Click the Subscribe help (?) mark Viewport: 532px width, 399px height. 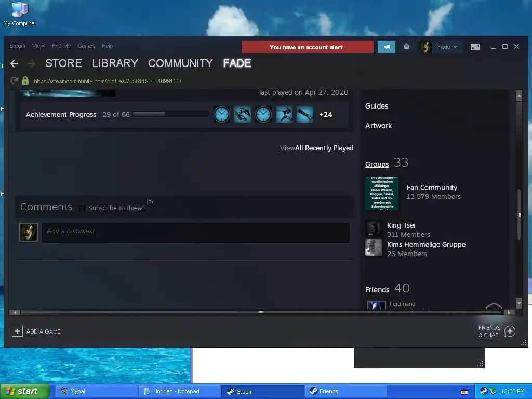click(150, 202)
